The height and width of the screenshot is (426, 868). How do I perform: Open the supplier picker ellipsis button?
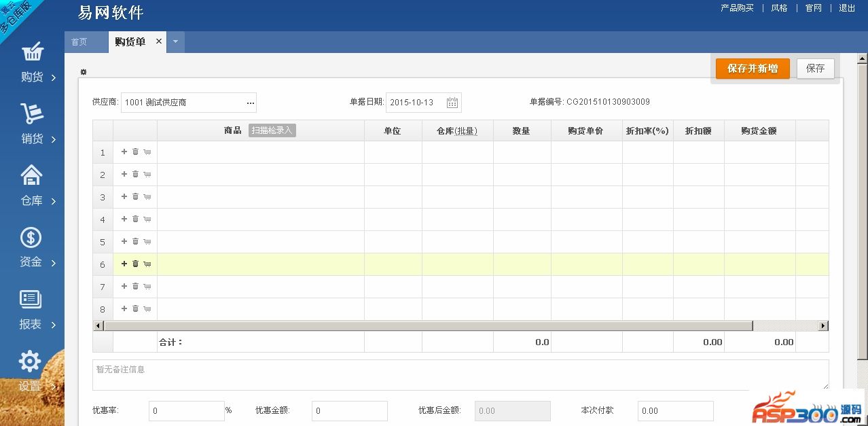(x=250, y=103)
